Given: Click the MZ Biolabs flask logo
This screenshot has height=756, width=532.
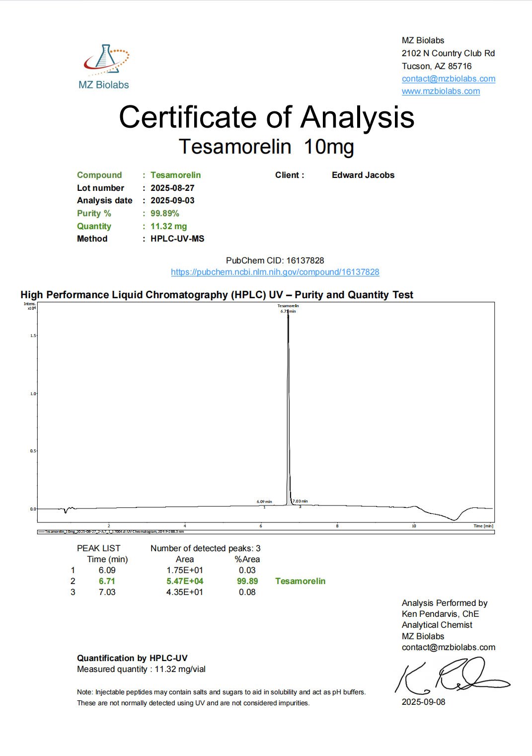Looking at the screenshot, I should (x=106, y=60).
